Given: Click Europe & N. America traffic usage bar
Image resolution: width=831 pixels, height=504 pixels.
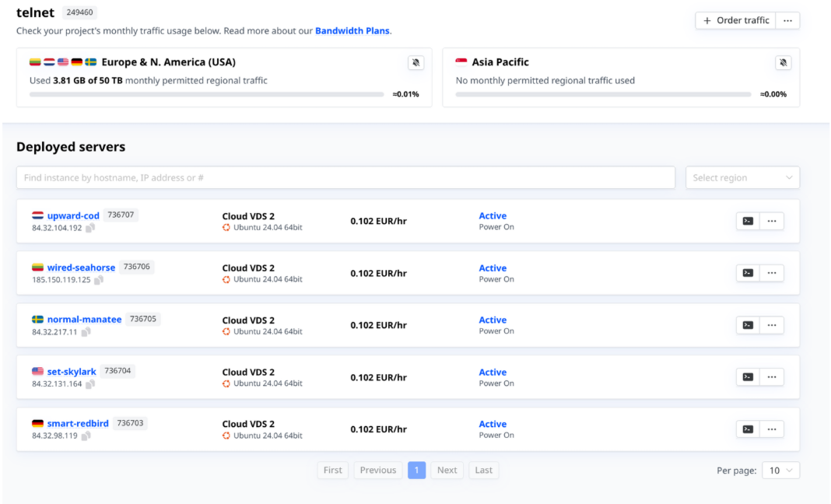Looking at the screenshot, I should 206,94.
